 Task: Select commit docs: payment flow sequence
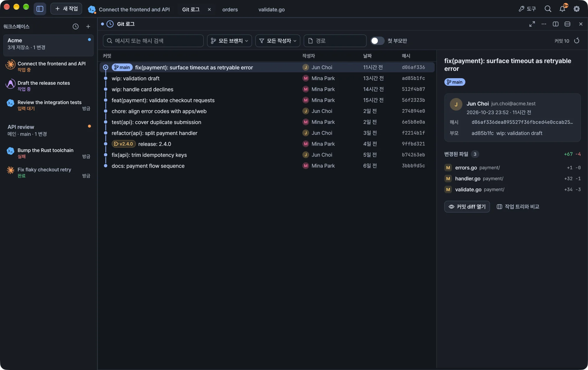pos(267,166)
